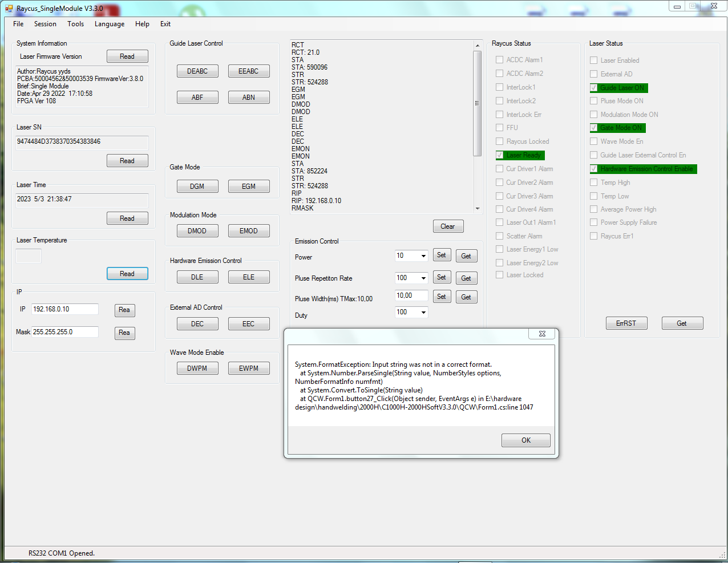Click the log scroll down arrow
This screenshot has height=563, width=728.
click(x=478, y=209)
